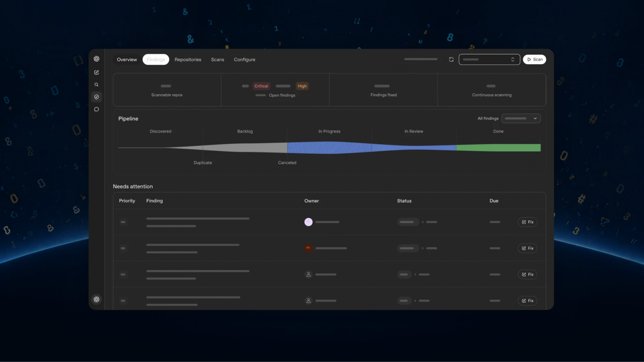Click the Done stage label
Image resolution: width=644 pixels, height=362 pixels.
498,131
